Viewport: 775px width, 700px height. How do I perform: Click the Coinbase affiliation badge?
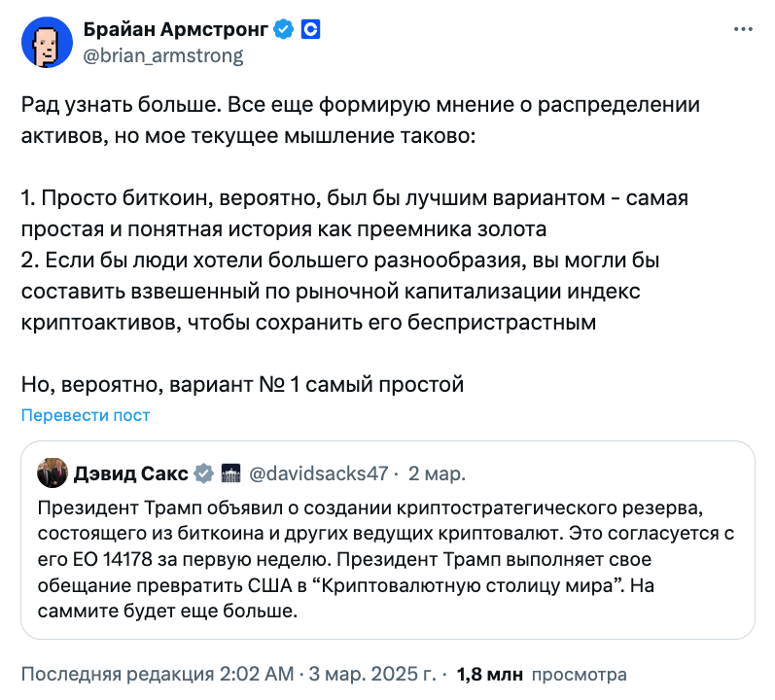310,30
